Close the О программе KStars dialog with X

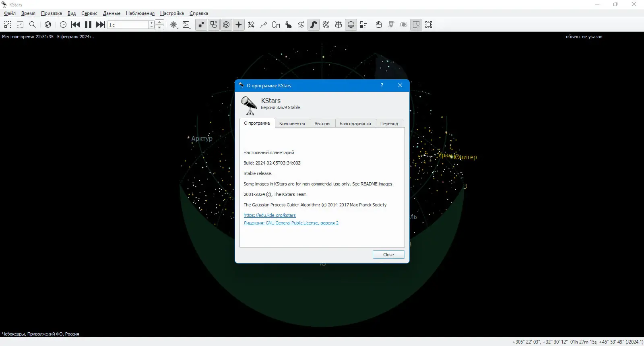(x=400, y=85)
